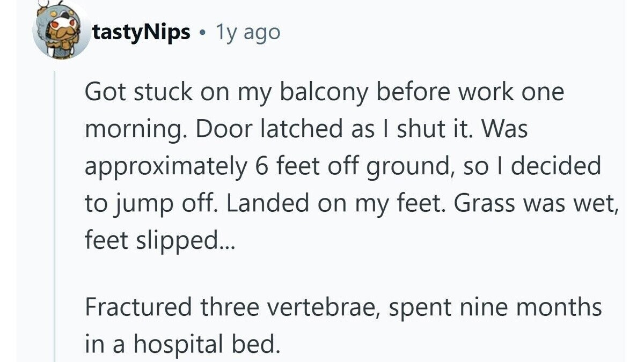Click the dot separator beside the username

(x=202, y=33)
